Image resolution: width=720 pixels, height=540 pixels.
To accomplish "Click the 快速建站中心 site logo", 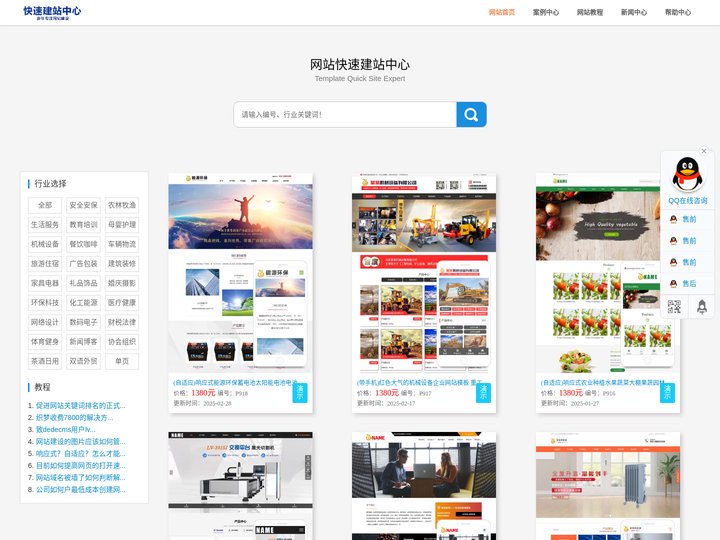I will coord(52,12).
